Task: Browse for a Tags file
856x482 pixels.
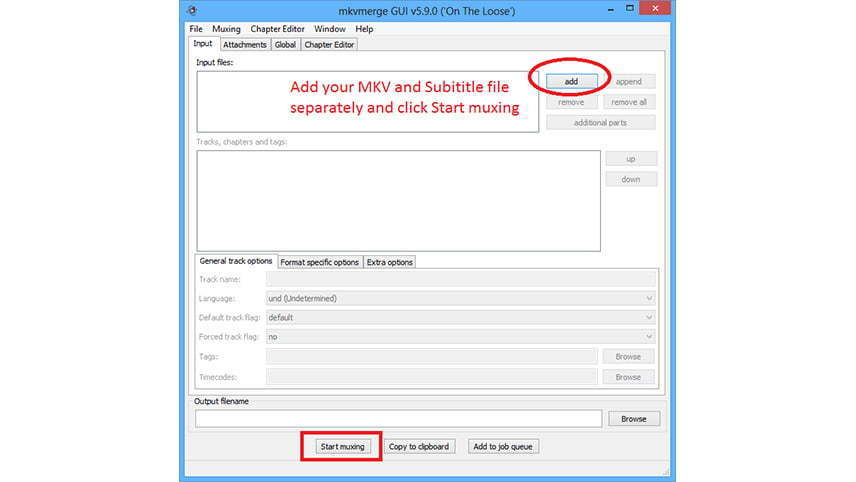Action: [x=628, y=356]
